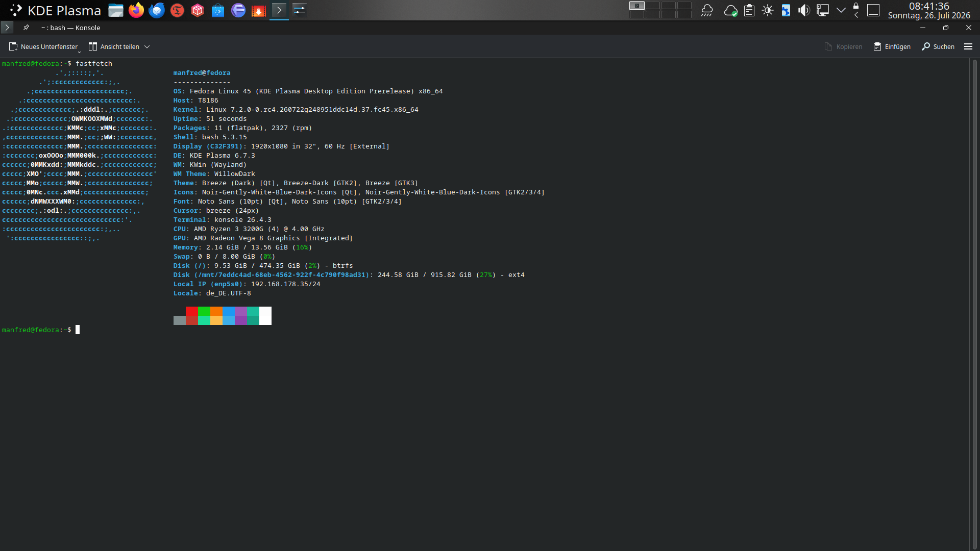Click Ansicht teilen toolbar button
The image size is (980, 551).
tap(114, 46)
